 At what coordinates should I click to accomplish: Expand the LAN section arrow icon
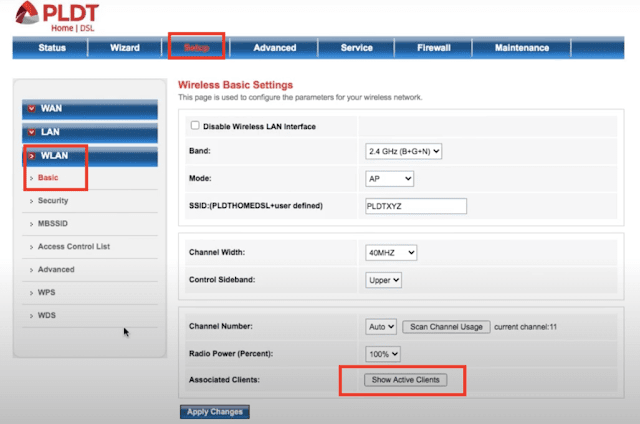pyautogui.click(x=31, y=132)
